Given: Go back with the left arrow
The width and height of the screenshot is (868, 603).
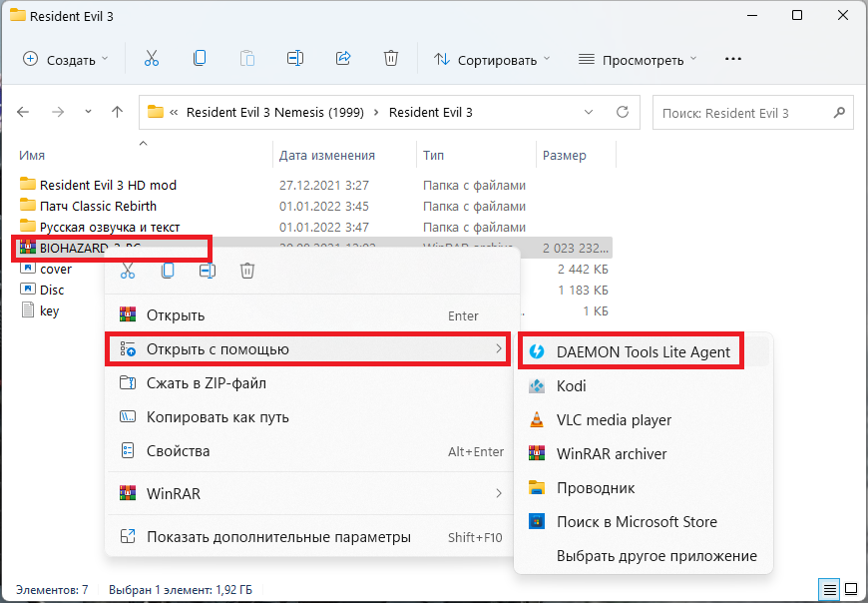Looking at the screenshot, I should 23,113.
